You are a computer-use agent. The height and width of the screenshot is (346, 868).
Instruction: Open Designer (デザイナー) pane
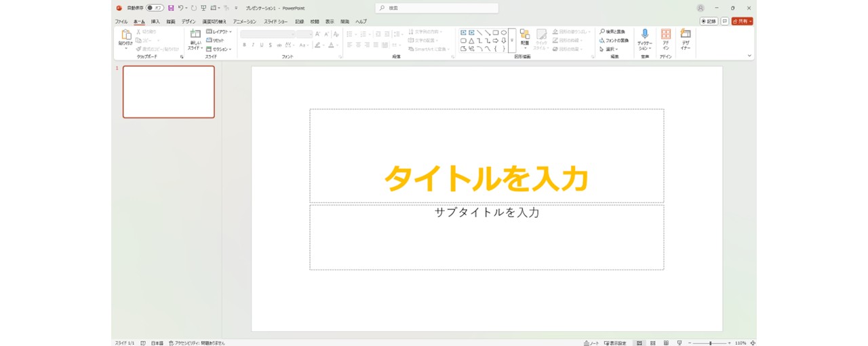(686, 39)
